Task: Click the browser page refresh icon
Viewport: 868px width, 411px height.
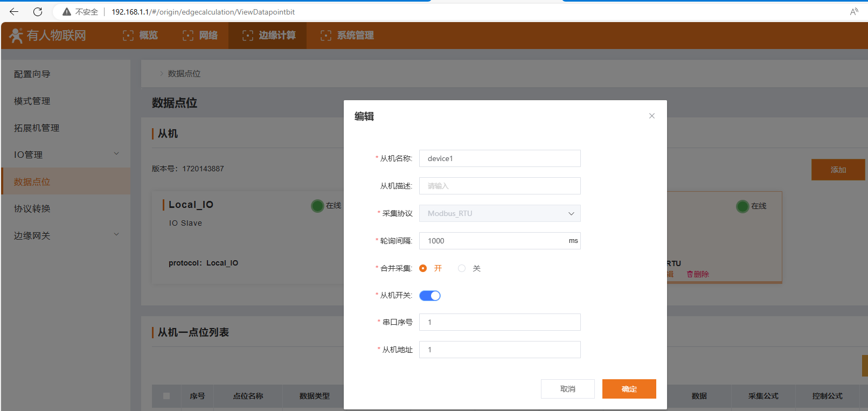Action: (38, 12)
